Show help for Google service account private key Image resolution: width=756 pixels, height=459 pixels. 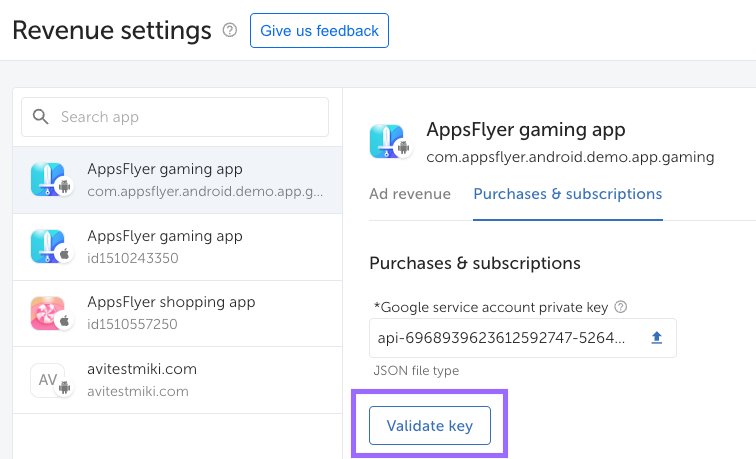[x=620, y=307]
